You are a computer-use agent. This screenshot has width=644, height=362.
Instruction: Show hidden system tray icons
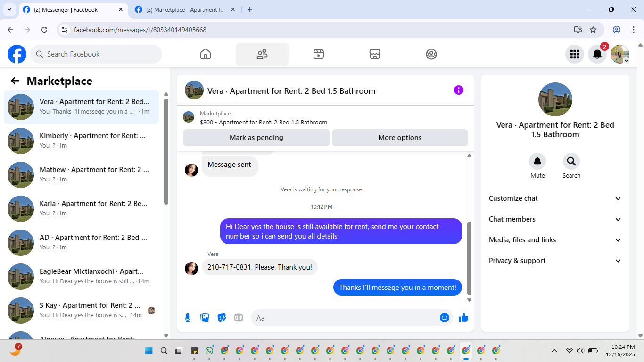coord(554,351)
